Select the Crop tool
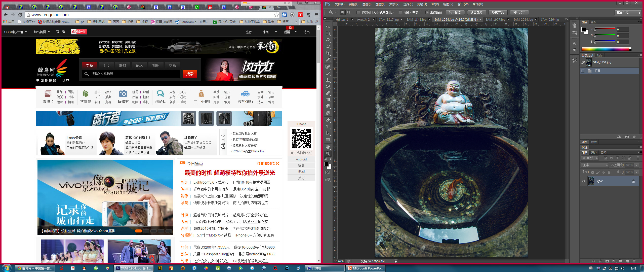This screenshot has height=272, width=644. pos(328,53)
